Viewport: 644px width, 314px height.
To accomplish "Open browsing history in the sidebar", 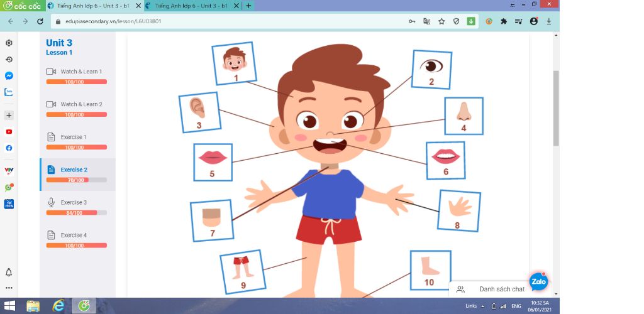I will (9, 60).
